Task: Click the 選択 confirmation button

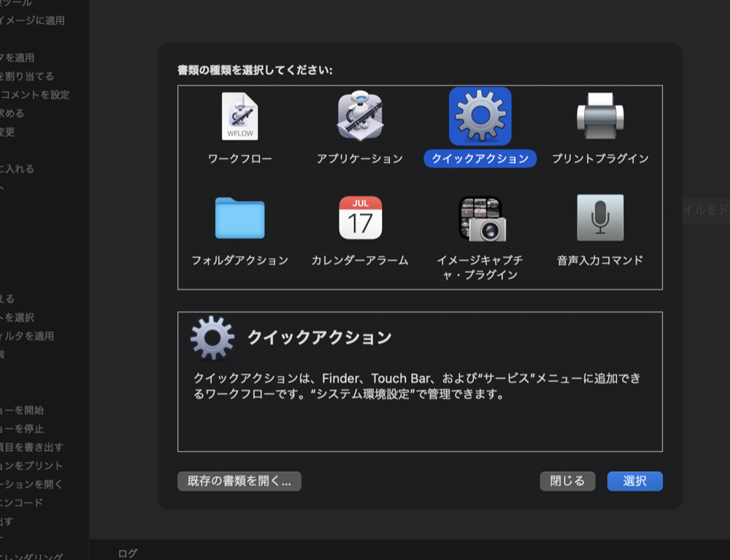Action: pyautogui.click(x=634, y=481)
